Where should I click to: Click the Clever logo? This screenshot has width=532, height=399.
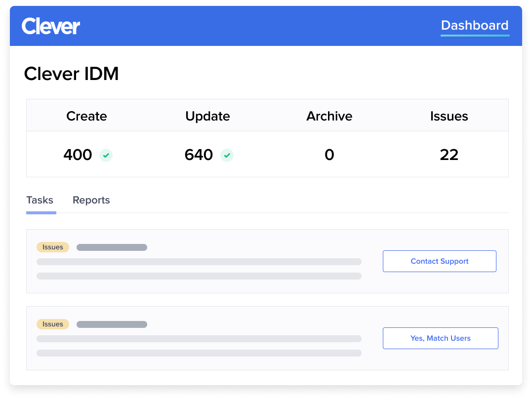[51, 26]
